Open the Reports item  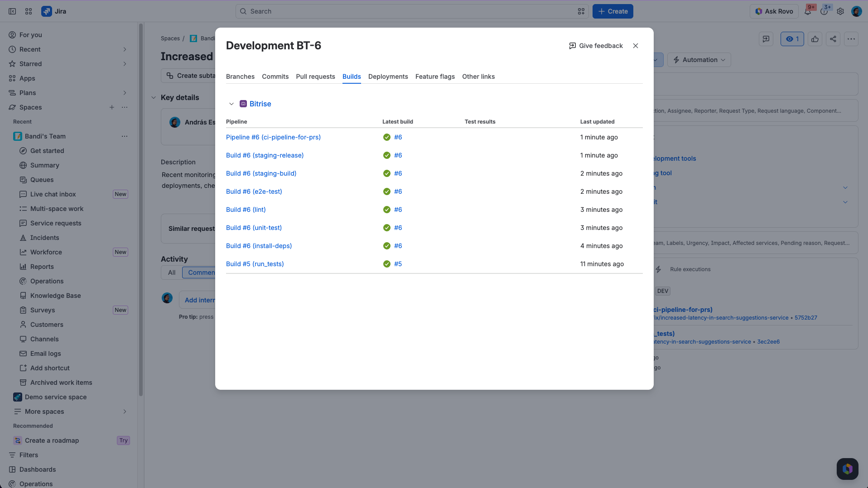pos(42,267)
